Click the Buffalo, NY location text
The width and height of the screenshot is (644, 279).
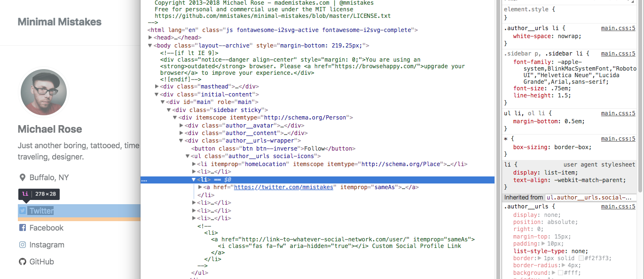(x=49, y=177)
